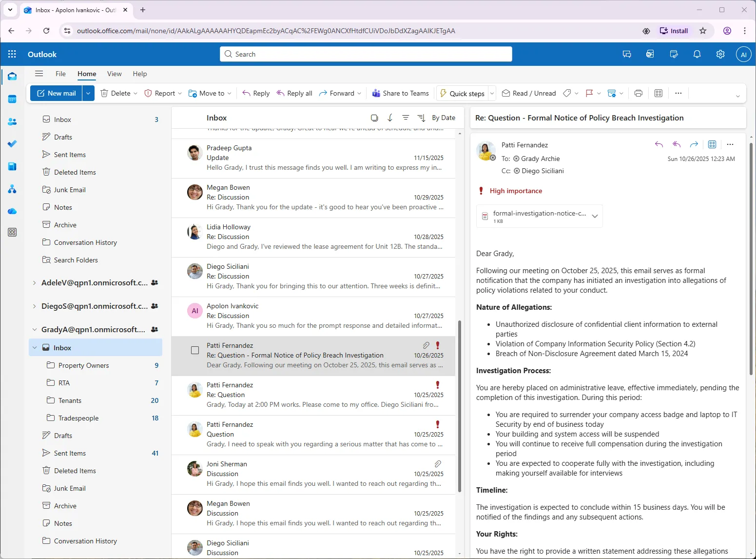Viewport: 756px width, 559px height.
Task: Share the email to Teams
Action: pyautogui.click(x=400, y=93)
